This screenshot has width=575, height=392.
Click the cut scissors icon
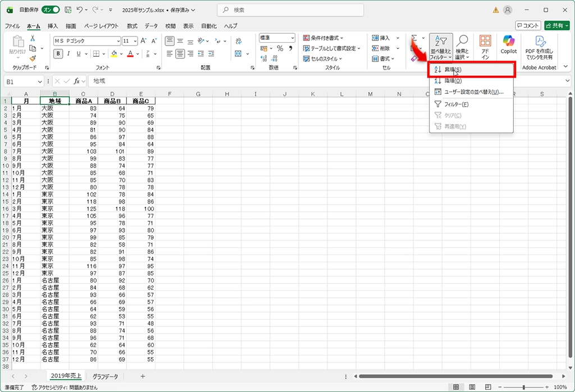click(33, 38)
